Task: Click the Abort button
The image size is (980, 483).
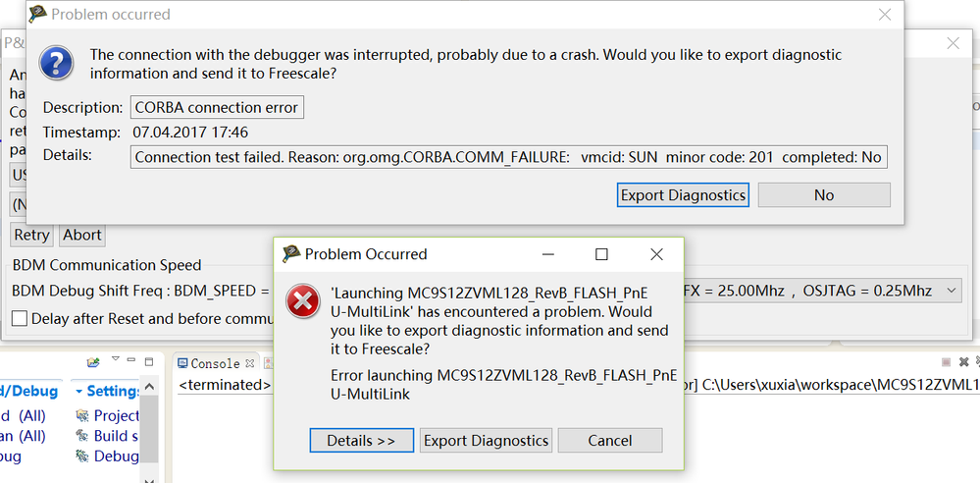Action: click(82, 235)
